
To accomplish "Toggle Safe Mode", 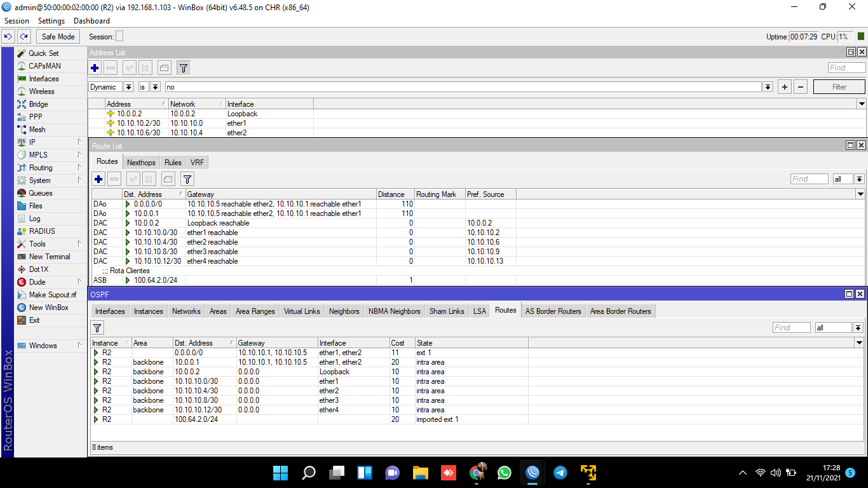I will point(58,37).
